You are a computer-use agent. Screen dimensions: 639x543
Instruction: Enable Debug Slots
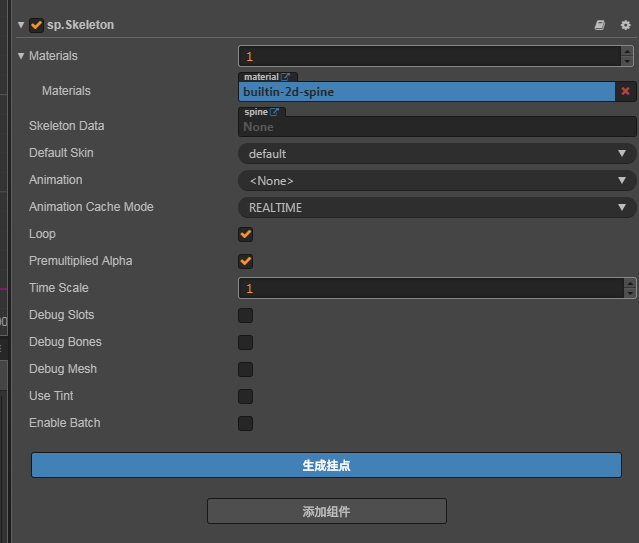pos(245,315)
